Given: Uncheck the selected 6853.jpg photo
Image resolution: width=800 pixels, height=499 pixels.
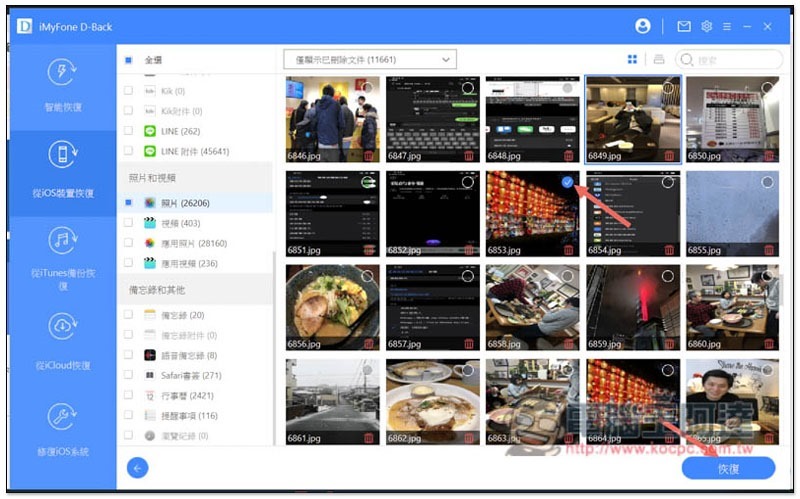Looking at the screenshot, I should point(567,182).
